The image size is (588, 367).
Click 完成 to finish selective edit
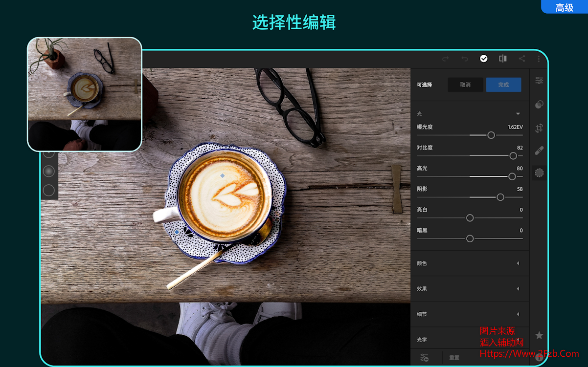tap(503, 85)
